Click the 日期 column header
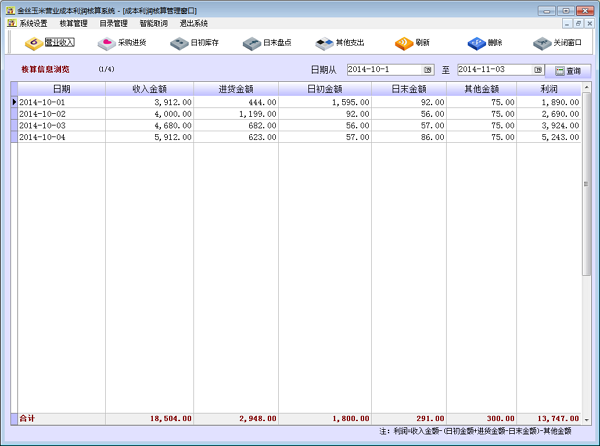 click(x=62, y=89)
